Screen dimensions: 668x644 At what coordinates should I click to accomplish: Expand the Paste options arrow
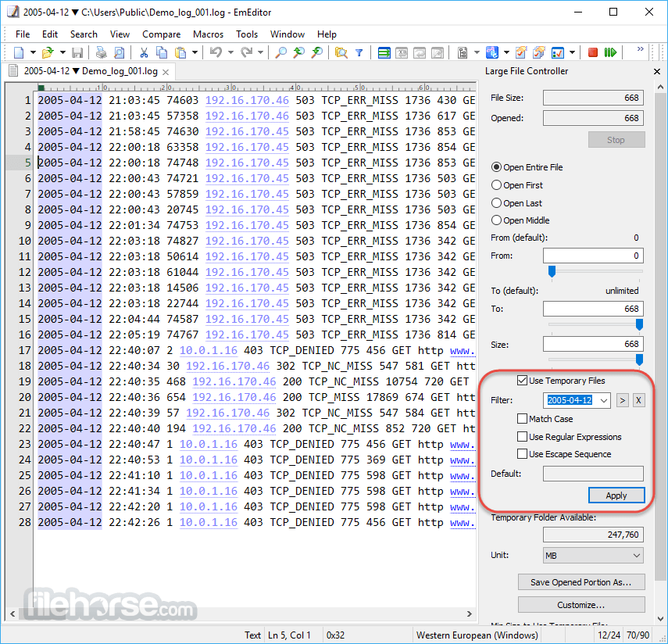coord(195,52)
